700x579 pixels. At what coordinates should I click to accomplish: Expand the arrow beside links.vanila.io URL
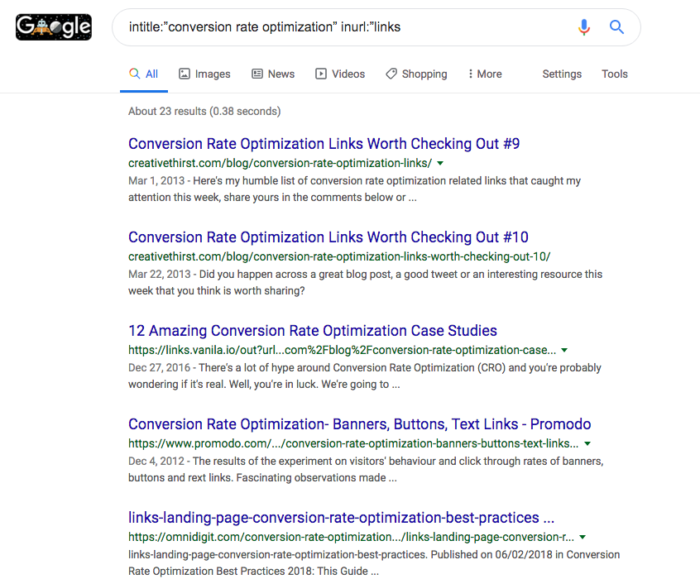coord(564,350)
